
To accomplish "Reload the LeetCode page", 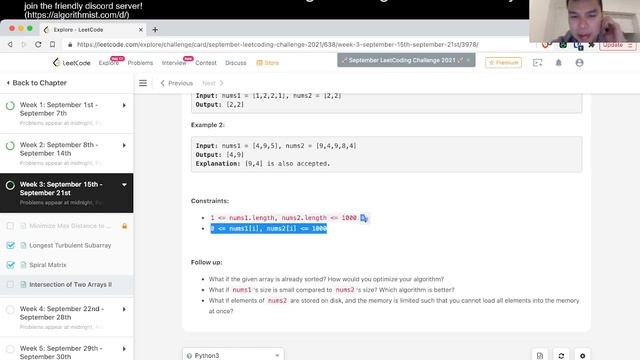I will click(38, 44).
